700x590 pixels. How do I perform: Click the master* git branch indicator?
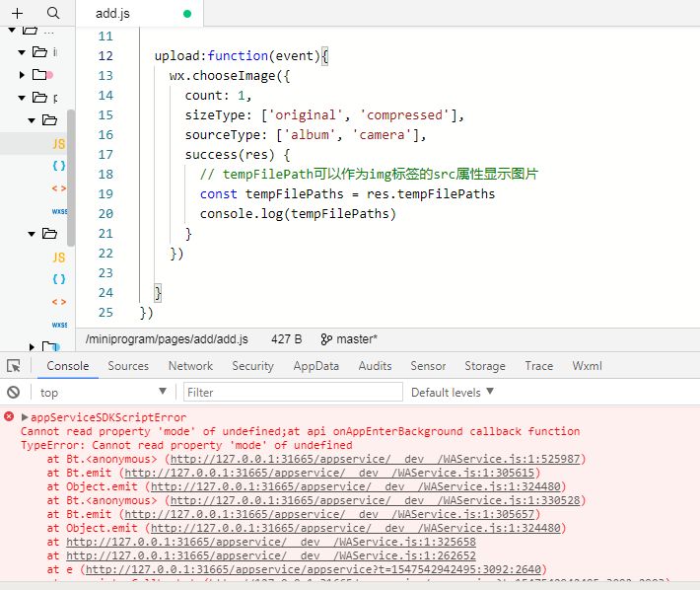[x=357, y=339]
